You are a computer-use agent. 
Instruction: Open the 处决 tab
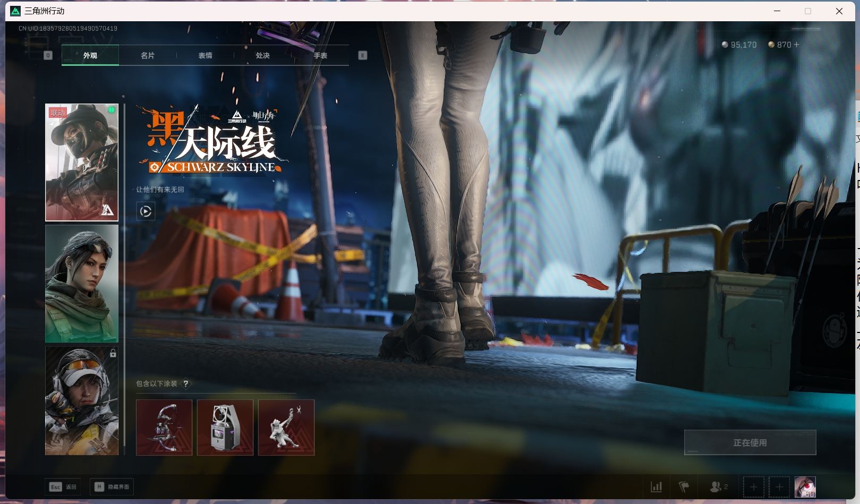[262, 55]
